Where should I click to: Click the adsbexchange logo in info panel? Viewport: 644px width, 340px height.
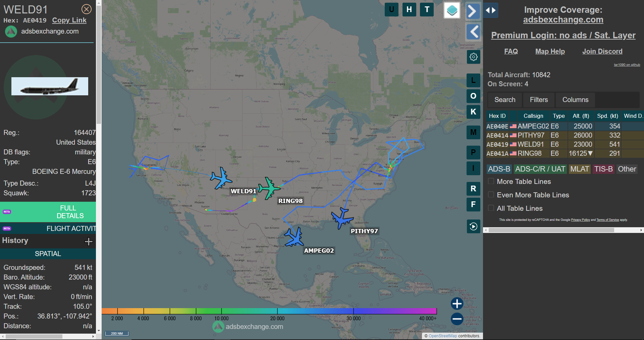[11, 32]
